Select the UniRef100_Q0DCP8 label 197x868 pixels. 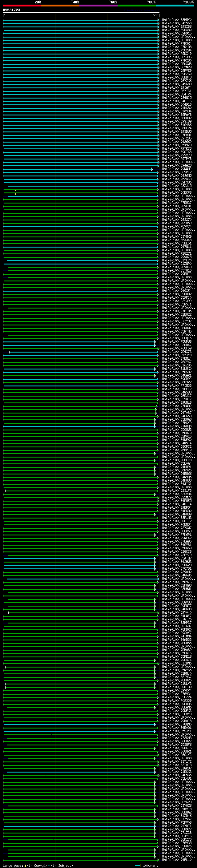(177, 192)
